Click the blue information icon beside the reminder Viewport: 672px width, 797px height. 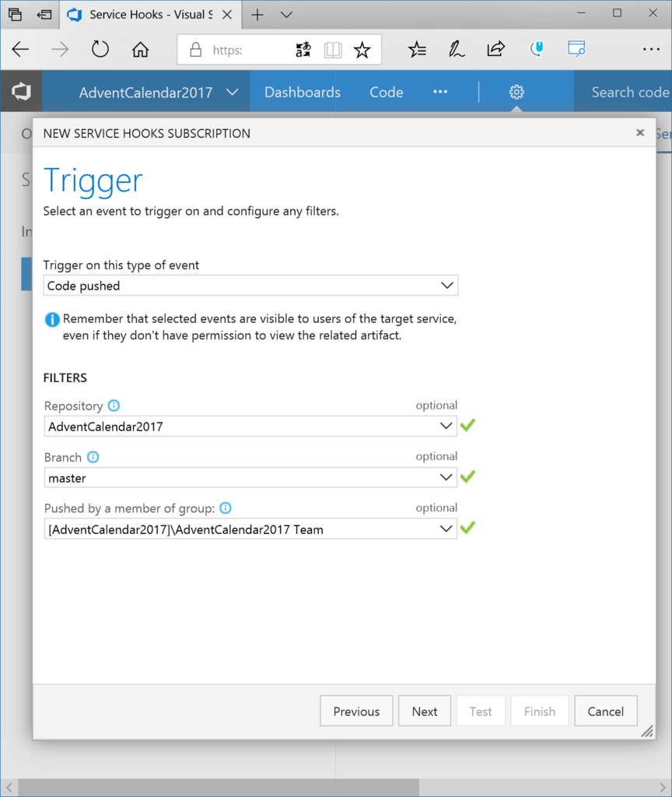coord(52,320)
